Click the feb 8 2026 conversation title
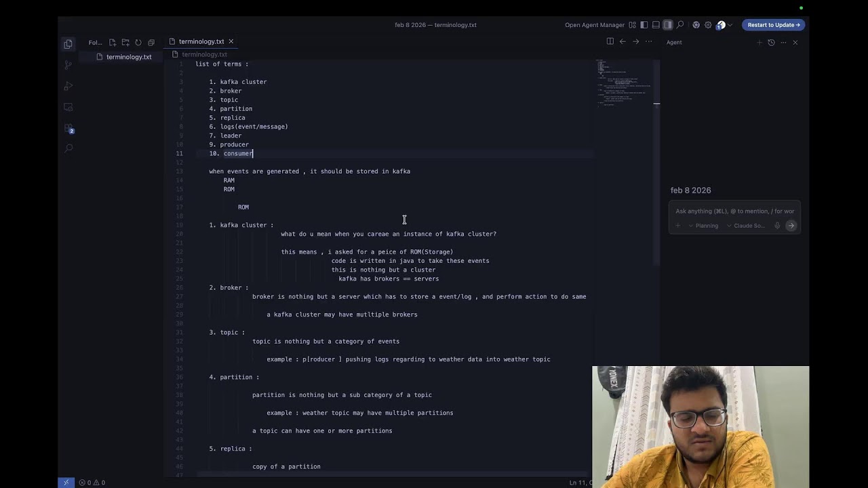Image resolution: width=868 pixels, height=488 pixels. point(690,190)
